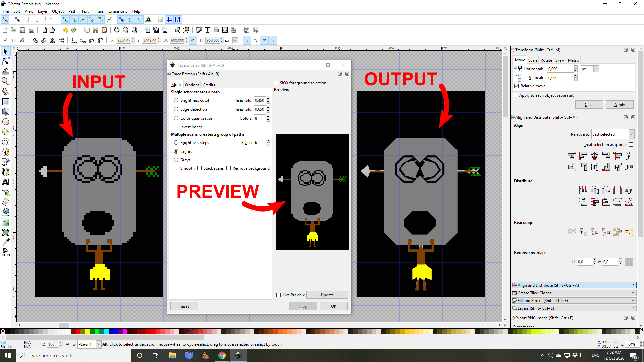
Task: Enable the Colors scan mode
Action: (177, 151)
